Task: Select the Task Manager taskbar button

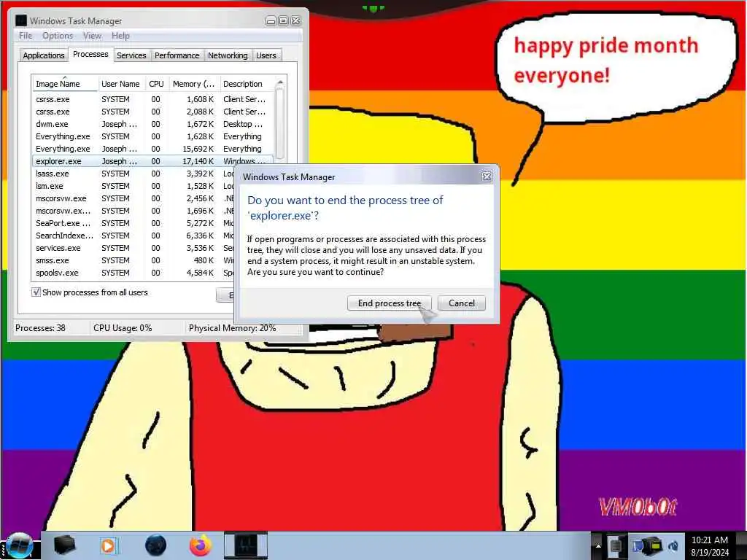Action: 246,545
